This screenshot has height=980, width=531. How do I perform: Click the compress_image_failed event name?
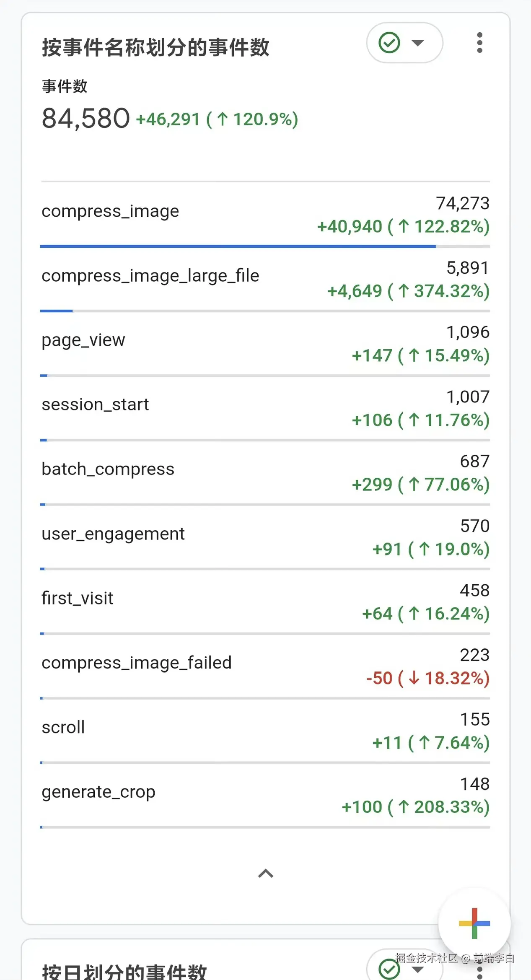click(137, 663)
